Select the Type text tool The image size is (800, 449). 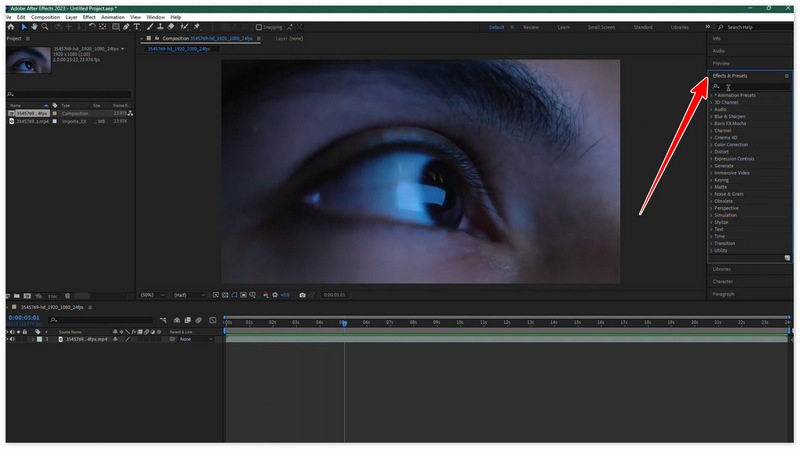pos(137,27)
